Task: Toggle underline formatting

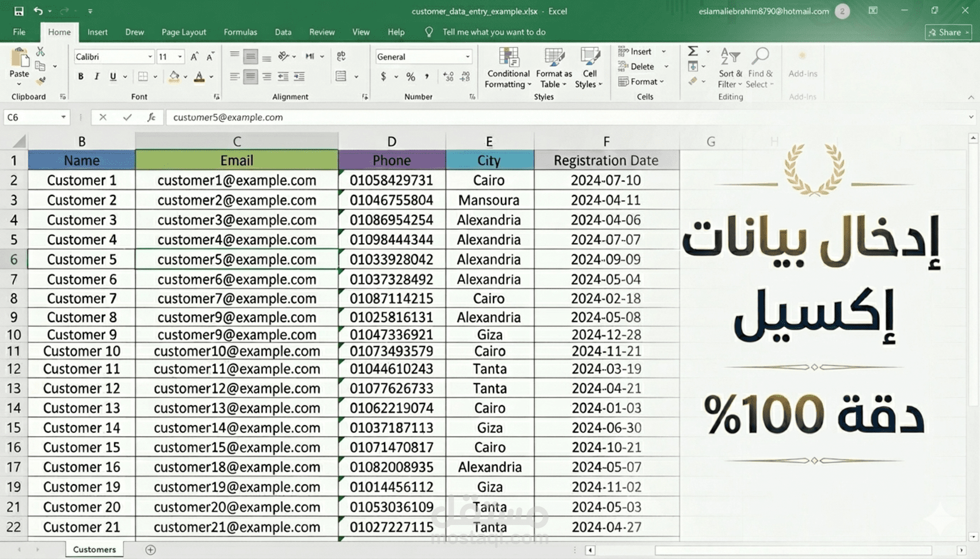Action: pos(112,75)
